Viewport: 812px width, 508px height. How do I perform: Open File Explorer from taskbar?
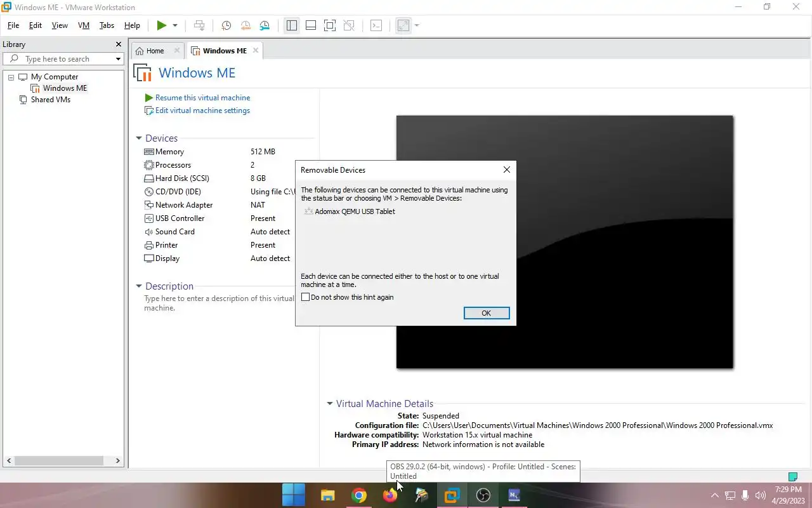[327, 495]
